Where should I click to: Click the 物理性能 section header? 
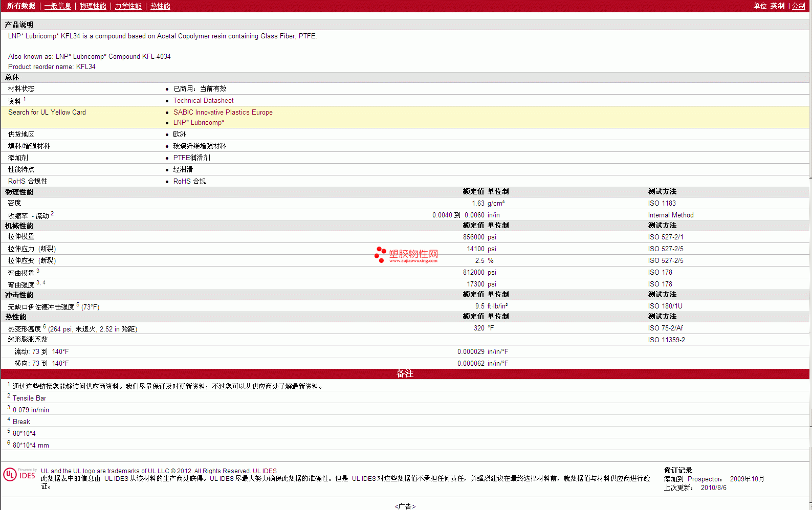point(19,192)
